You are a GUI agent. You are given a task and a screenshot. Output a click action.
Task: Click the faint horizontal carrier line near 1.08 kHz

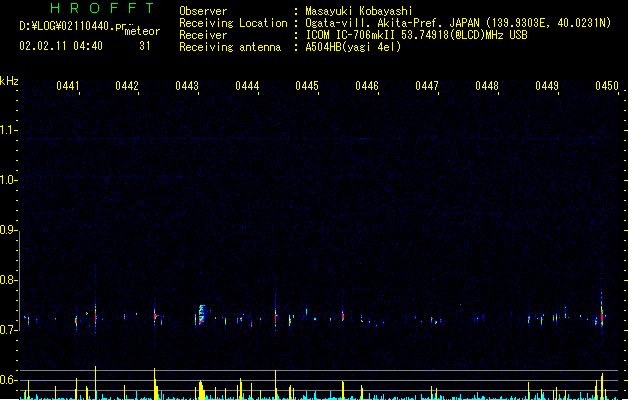click(x=321, y=139)
